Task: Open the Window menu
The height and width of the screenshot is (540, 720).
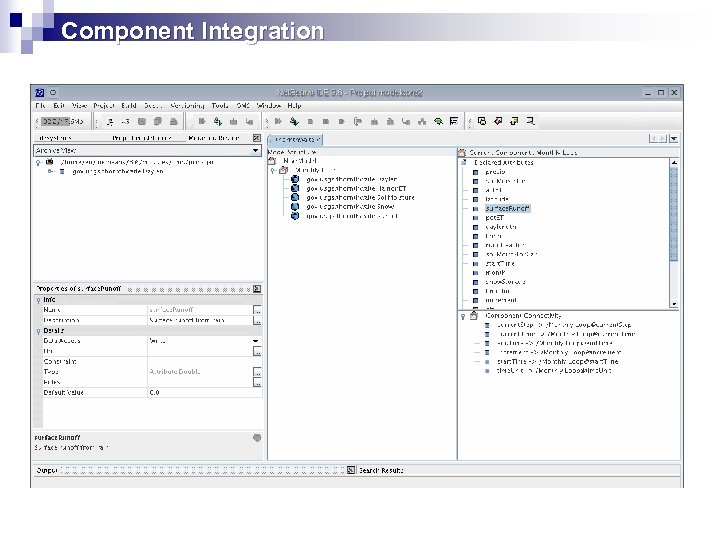Action: point(269,106)
